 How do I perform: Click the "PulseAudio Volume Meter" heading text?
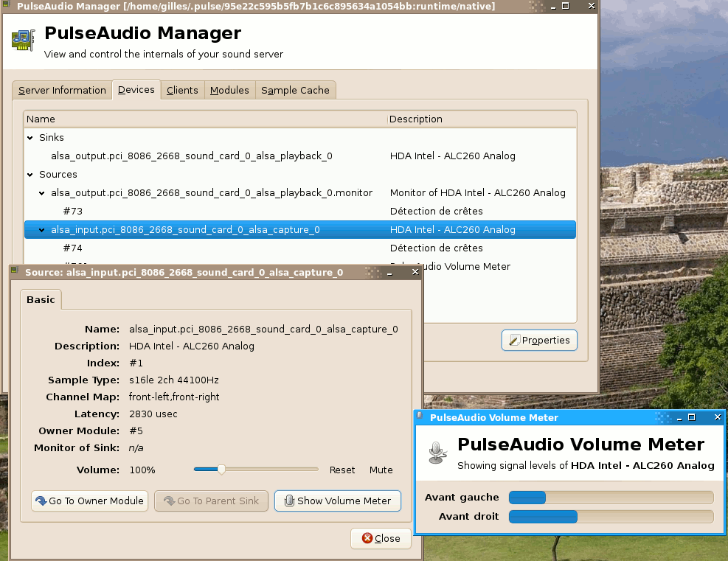[x=580, y=445]
